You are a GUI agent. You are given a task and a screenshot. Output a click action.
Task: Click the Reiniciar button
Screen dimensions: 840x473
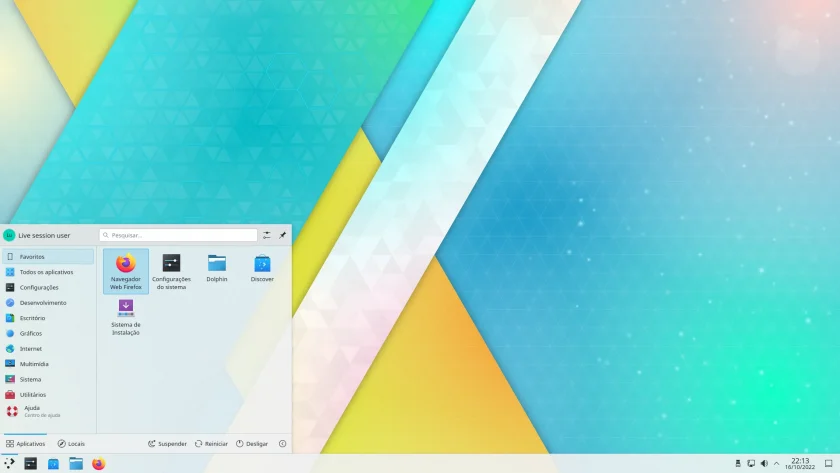tap(211, 444)
